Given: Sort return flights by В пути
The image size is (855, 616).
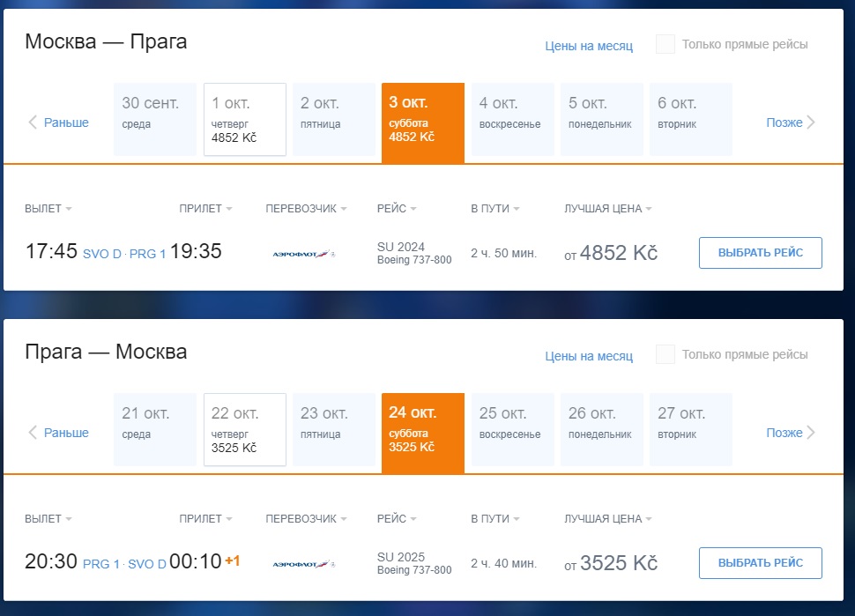Looking at the screenshot, I should [495, 518].
